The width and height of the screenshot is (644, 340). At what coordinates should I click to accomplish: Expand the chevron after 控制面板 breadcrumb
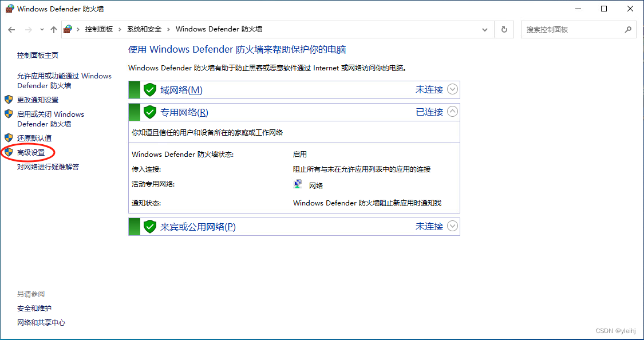point(120,30)
